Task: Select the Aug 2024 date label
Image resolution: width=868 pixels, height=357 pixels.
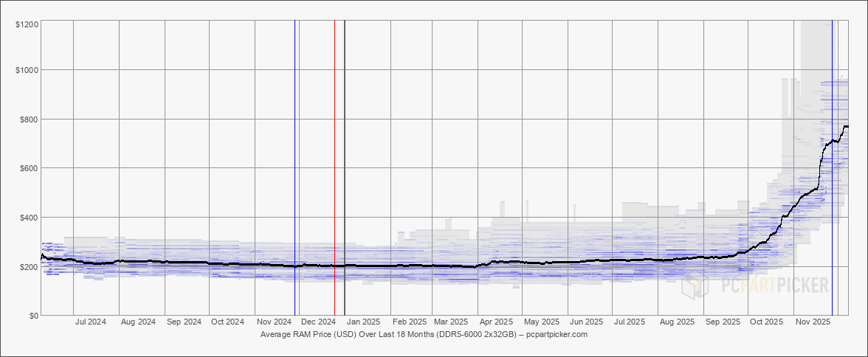Action: pos(139,322)
